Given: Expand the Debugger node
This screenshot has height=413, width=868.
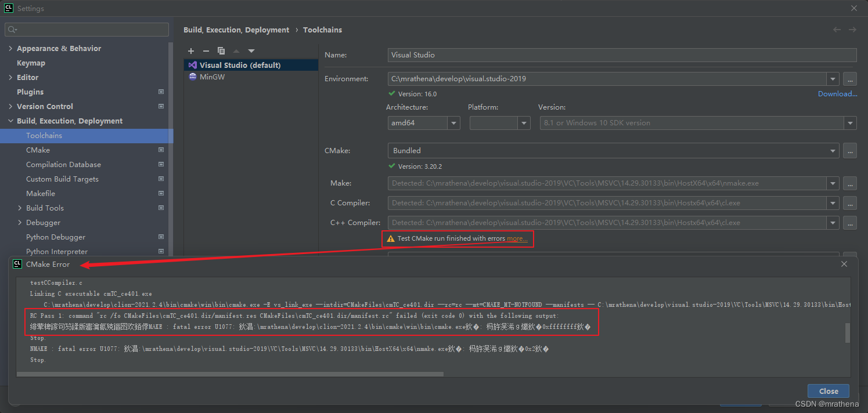Looking at the screenshot, I should click(20, 222).
